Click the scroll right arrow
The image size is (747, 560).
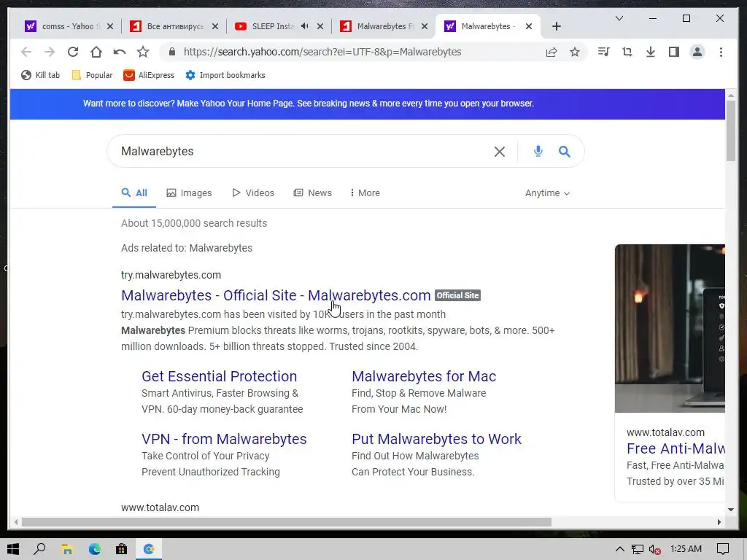719,522
